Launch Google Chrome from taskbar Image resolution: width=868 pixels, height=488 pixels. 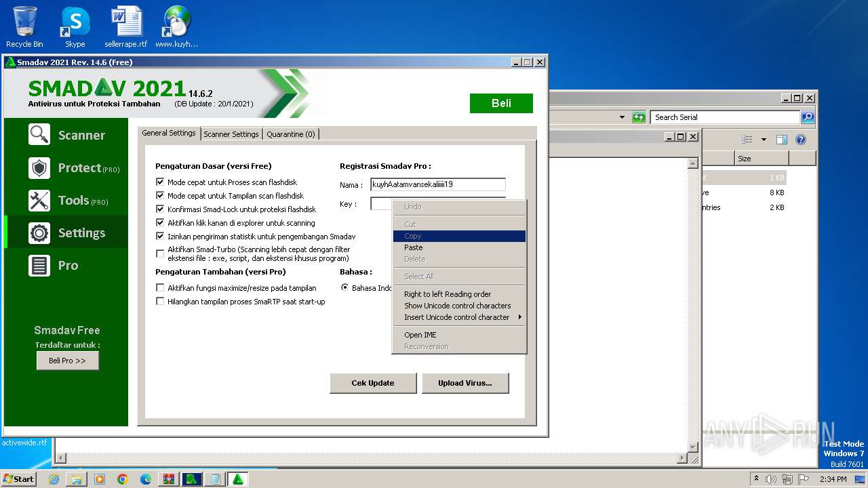[x=123, y=479]
